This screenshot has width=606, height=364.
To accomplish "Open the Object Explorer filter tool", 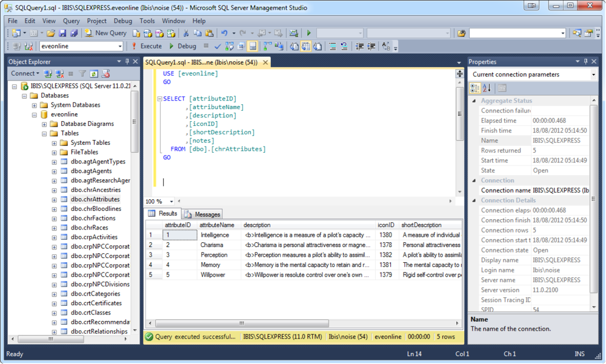I will (82, 73).
